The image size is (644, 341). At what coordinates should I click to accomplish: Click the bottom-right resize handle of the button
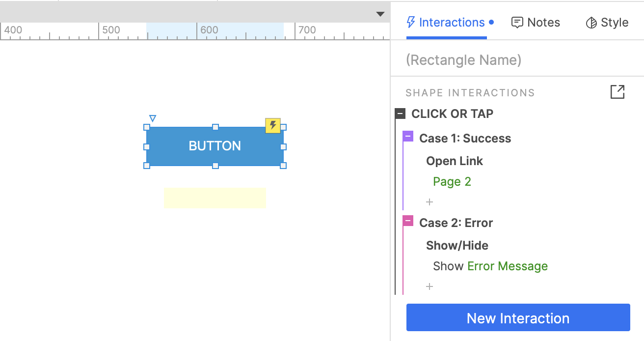pyautogui.click(x=283, y=166)
